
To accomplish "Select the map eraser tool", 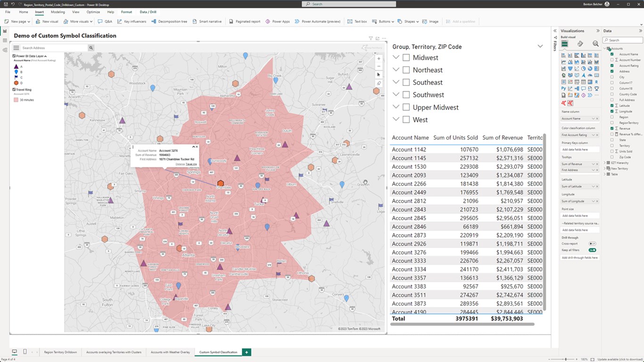I will [x=379, y=83].
